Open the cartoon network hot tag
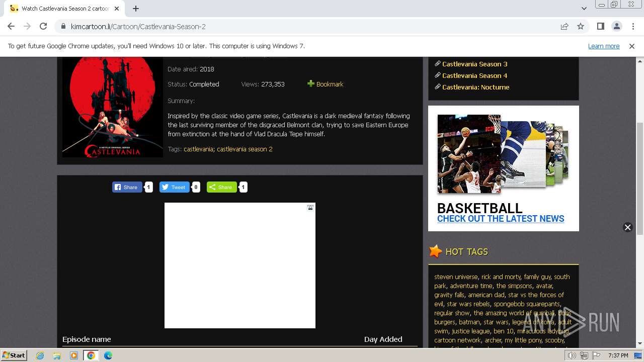644x362 pixels. click(457, 340)
